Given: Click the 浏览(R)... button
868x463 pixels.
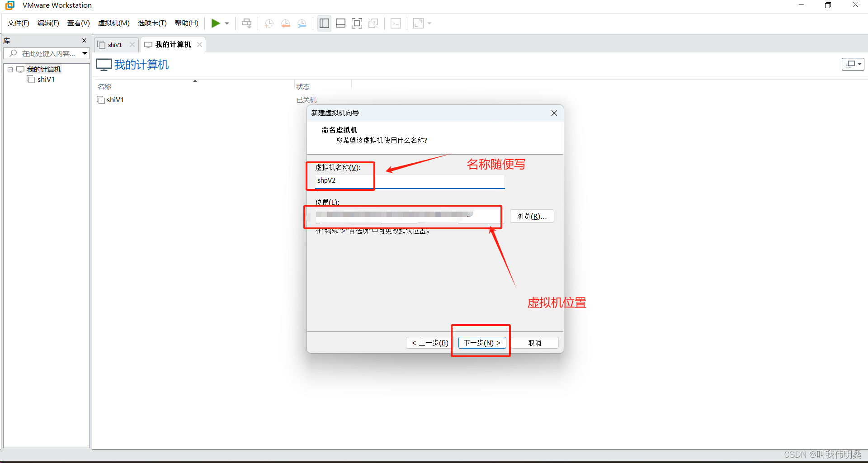Looking at the screenshot, I should tap(532, 216).
